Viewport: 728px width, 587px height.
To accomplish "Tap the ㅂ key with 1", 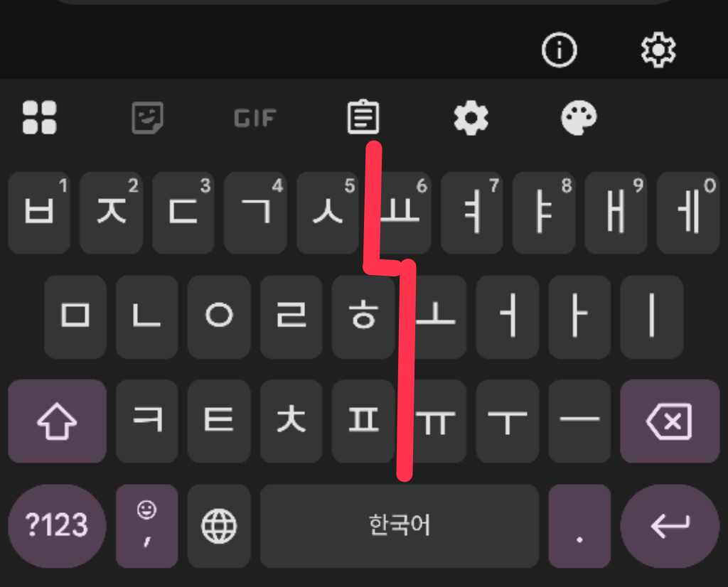I will (x=39, y=213).
